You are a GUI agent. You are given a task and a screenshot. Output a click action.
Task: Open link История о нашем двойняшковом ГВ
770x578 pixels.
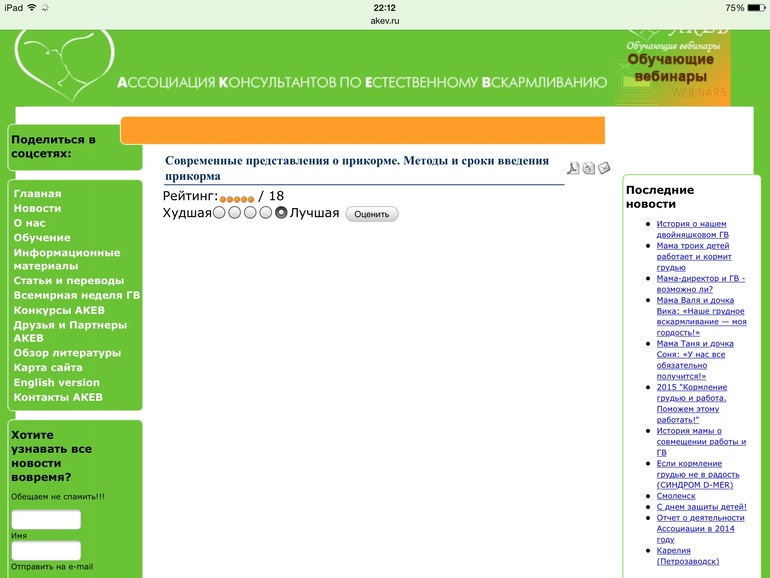click(x=692, y=229)
